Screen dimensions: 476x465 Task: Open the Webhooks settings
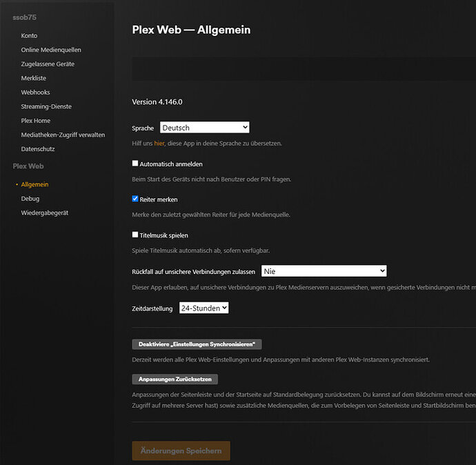[x=35, y=92]
